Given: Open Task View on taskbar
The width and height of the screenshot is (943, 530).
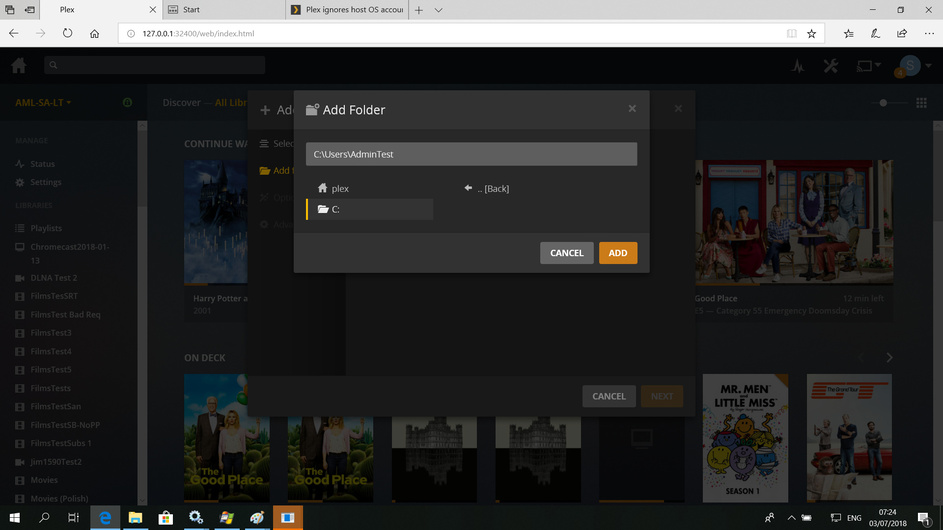Looking at the screenshot, I should 73,517.
